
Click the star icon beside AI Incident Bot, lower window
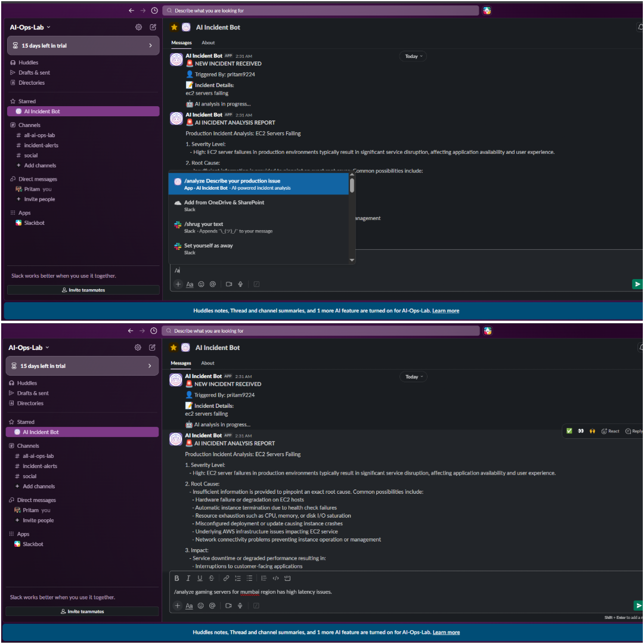point(174,348)
